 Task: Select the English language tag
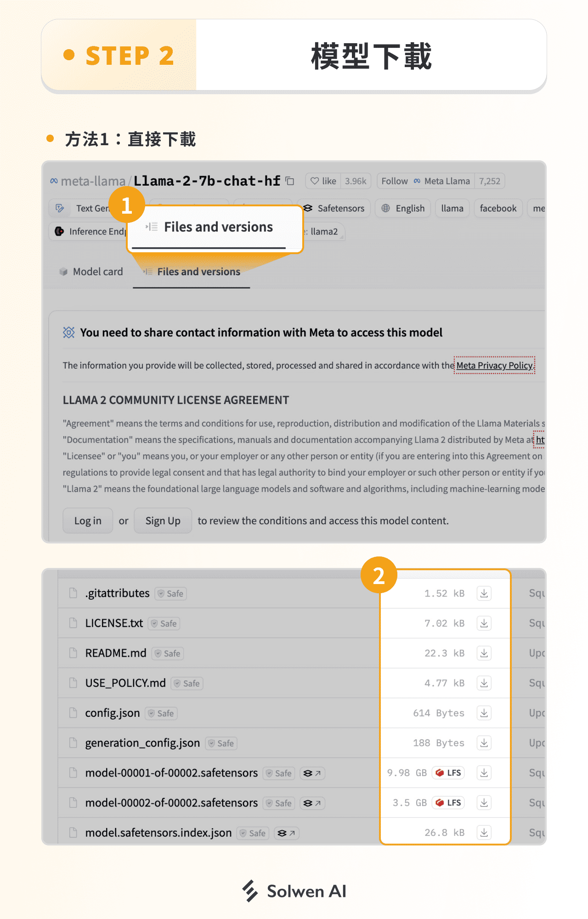(403, 208)
